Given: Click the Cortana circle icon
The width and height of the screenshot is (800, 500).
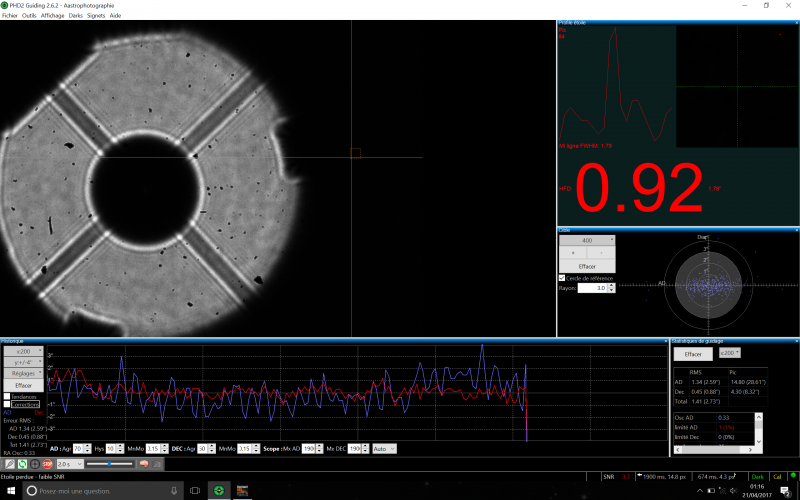Looking at the screenshot, I should [x=32, y=491].
